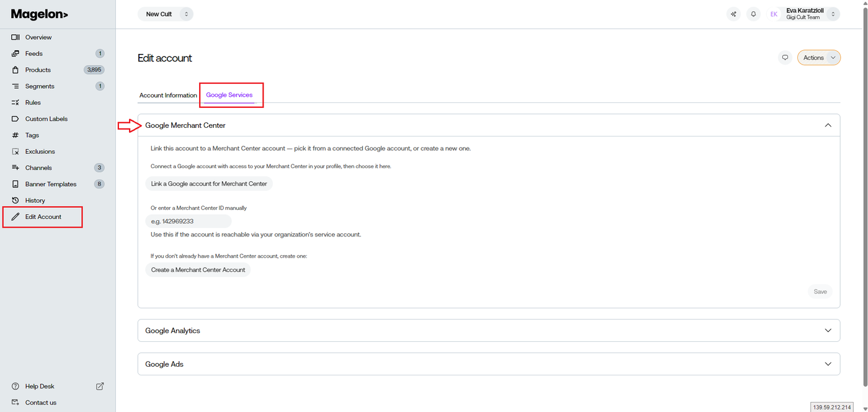
Task: Open Eva Karatzioli user menu
Action: (x=803, y=14)
